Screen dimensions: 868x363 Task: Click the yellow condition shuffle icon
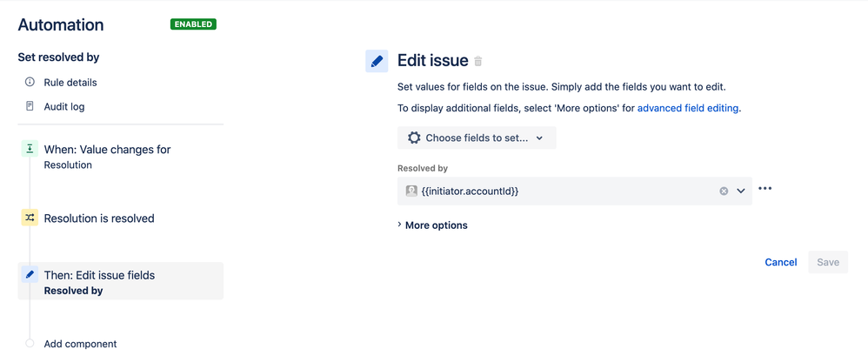tap(30, 218)
